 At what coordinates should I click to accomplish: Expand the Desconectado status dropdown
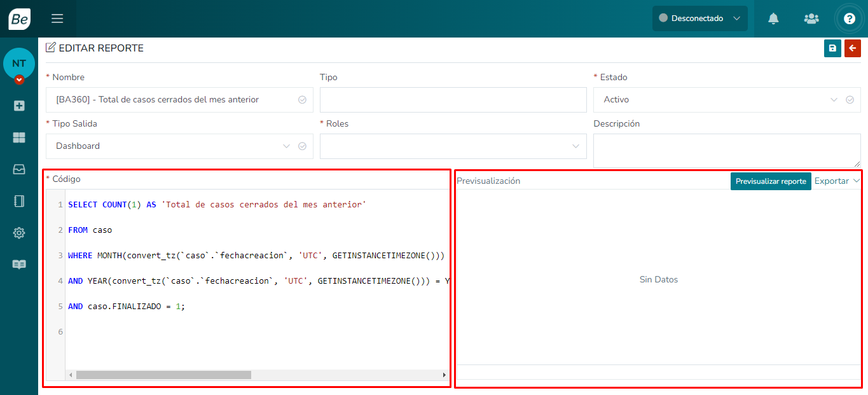point(699,18)
